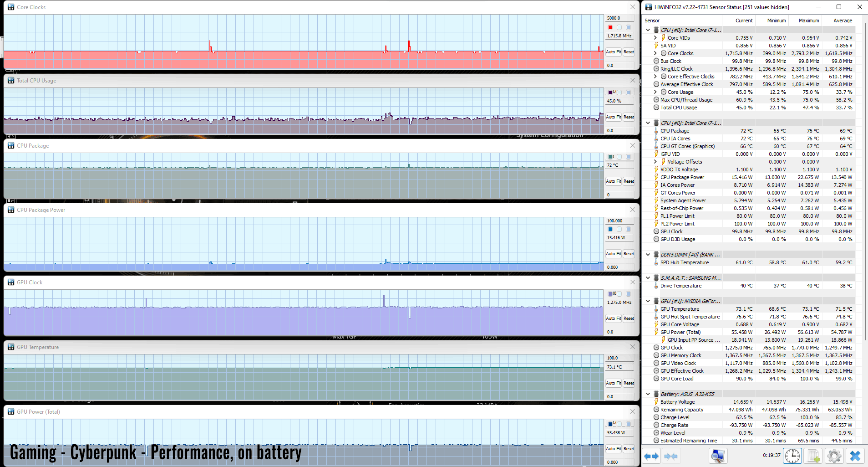Click the Total CPU Usage graph window icon

[x=11, y=80]
